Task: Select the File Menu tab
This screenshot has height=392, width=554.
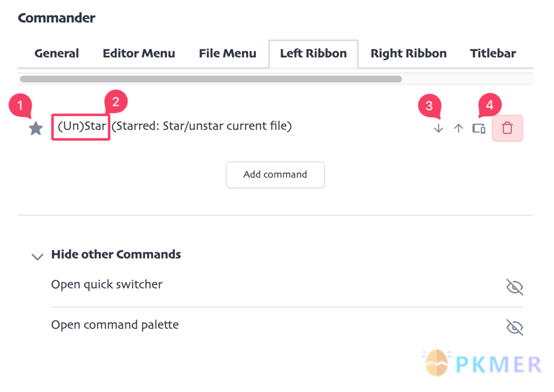Action: (228, 53)
